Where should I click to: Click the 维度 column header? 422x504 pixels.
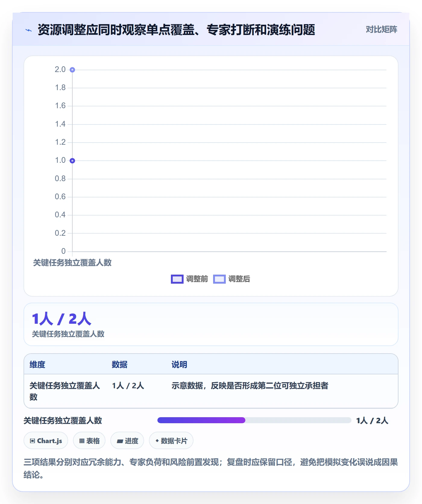click(37, 364)
